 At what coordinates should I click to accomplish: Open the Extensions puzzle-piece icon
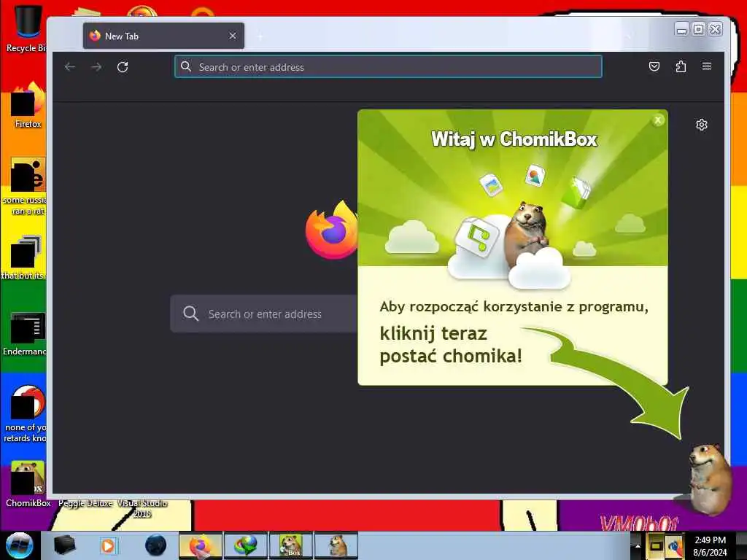tap(681, 66)
